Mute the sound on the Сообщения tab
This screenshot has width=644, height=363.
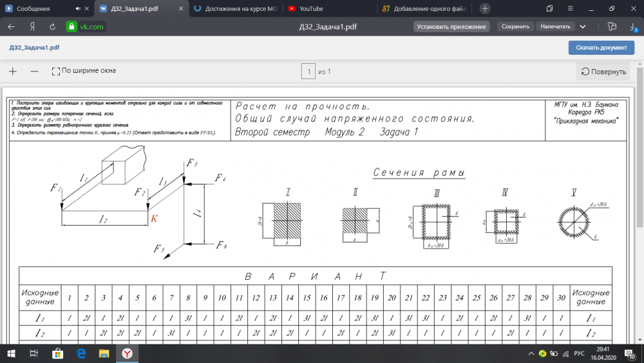[78, 9]
